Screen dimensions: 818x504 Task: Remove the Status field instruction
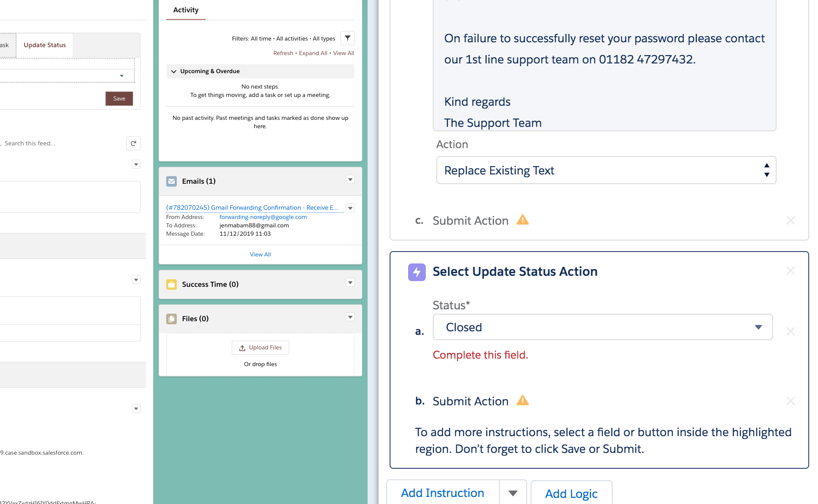coord(791,331)
